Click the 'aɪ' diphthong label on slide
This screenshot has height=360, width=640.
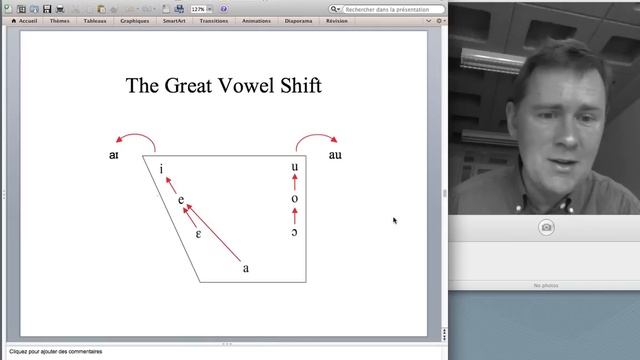click(114, 155)
